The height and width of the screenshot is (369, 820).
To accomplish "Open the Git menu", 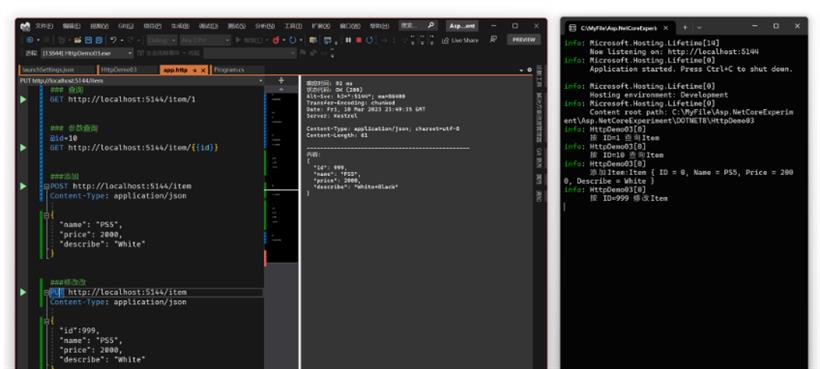I will click(x=127, y=26).
